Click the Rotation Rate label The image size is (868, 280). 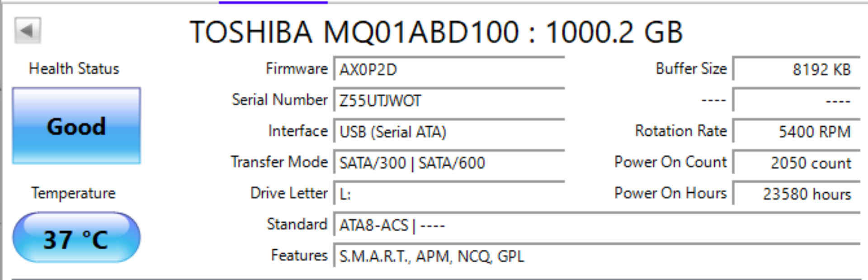(680, 131)
